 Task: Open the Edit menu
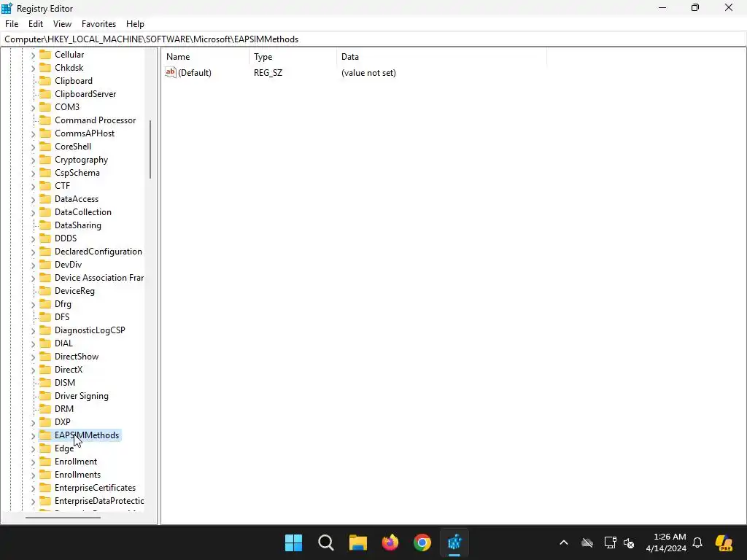click(36, 24)
